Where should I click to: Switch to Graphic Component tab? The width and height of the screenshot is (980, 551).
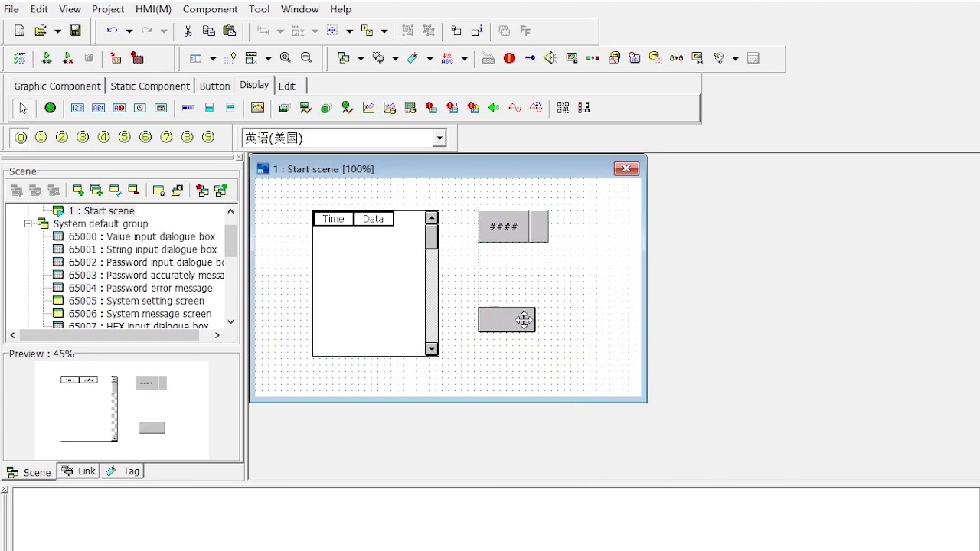tap(57, 86)
